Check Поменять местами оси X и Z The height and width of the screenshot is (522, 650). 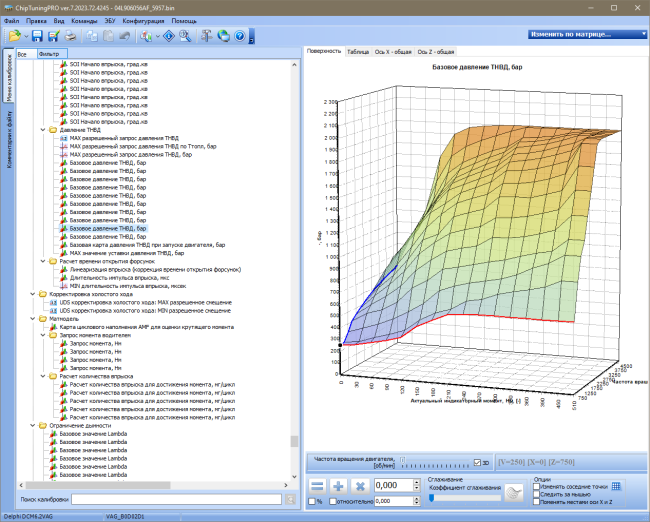click(536, 502)
